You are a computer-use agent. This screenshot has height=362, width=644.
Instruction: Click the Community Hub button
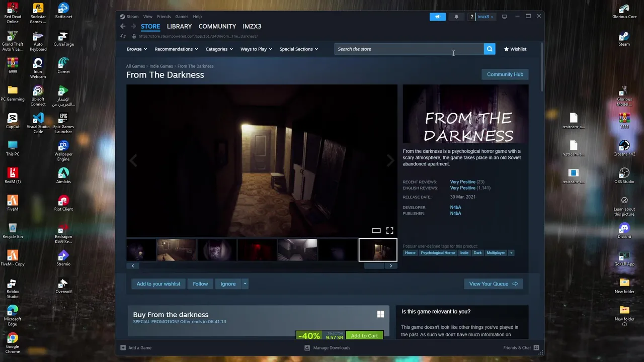coord(505,74)
